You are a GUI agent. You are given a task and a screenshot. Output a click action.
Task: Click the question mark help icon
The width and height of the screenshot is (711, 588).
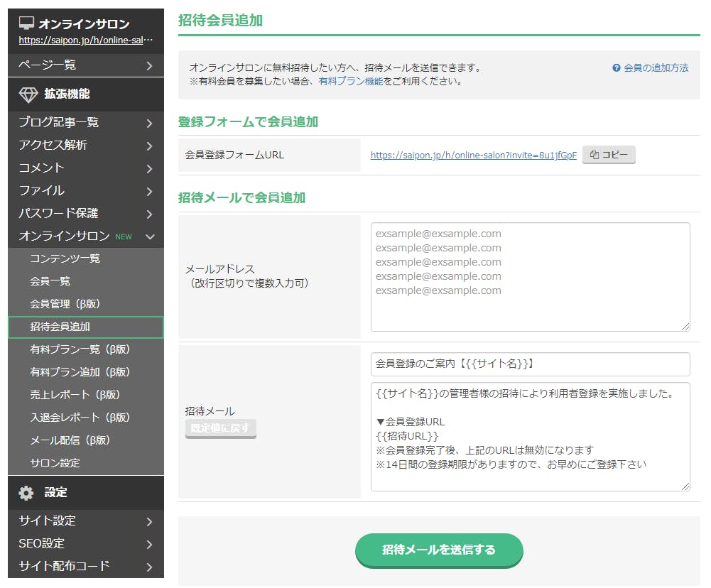(x=617, y=68)
